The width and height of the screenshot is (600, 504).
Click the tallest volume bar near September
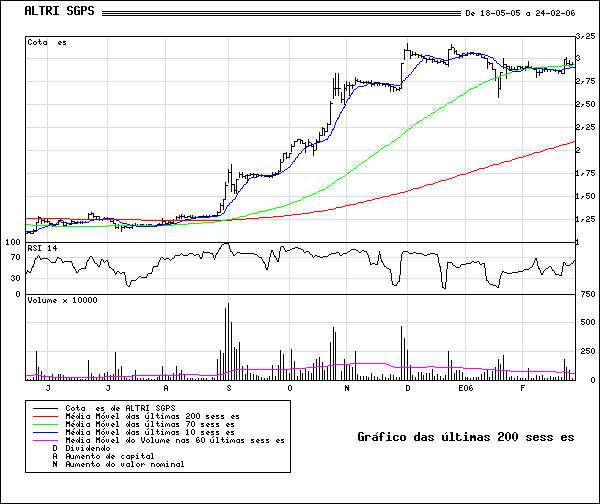(x=228, y=341)
